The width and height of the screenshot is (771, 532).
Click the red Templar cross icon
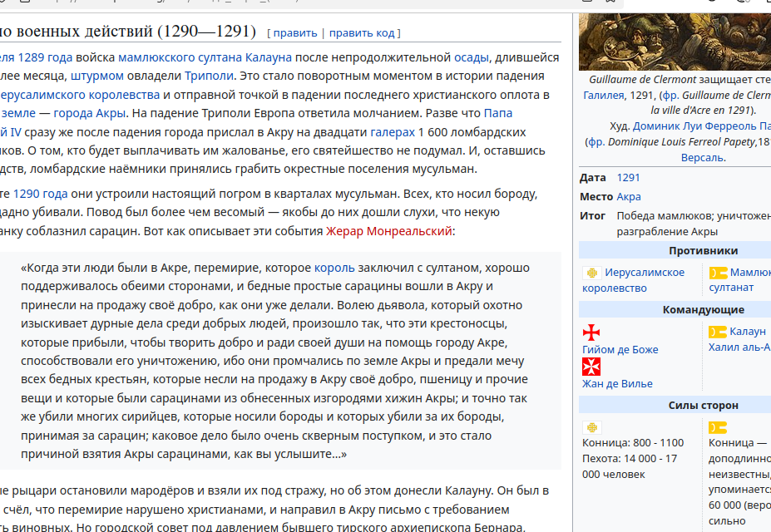pos(591,332)
